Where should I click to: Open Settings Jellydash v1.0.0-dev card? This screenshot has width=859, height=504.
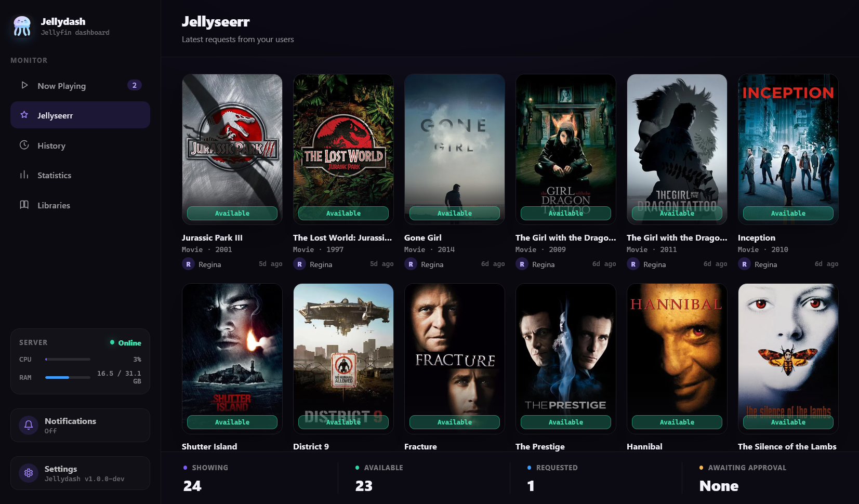click(80, 473)
